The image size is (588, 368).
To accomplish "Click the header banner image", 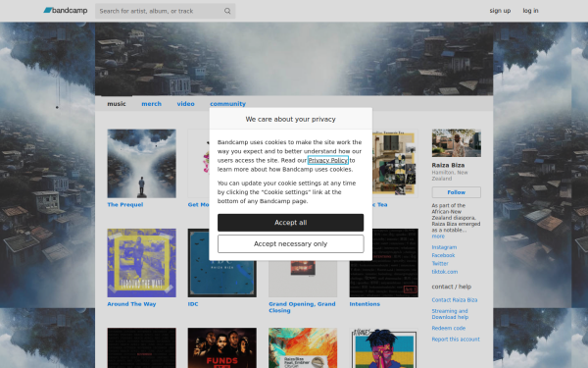I will 294,59.
